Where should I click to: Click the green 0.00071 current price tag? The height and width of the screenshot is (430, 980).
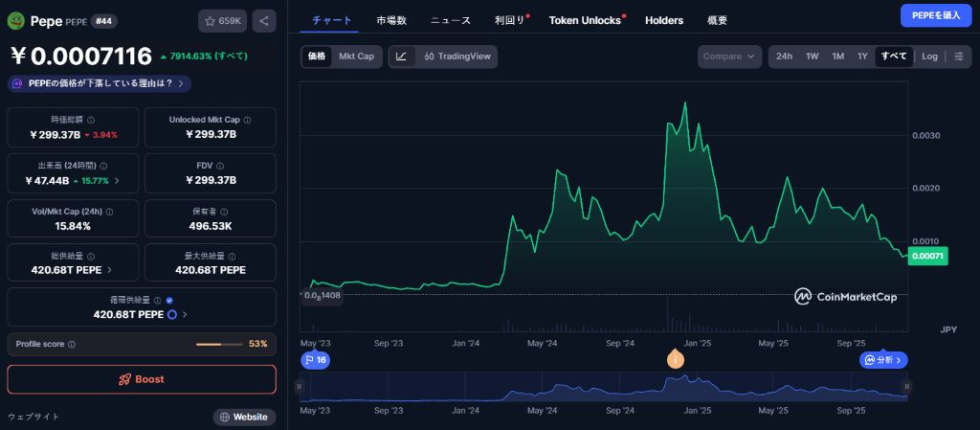928,256
